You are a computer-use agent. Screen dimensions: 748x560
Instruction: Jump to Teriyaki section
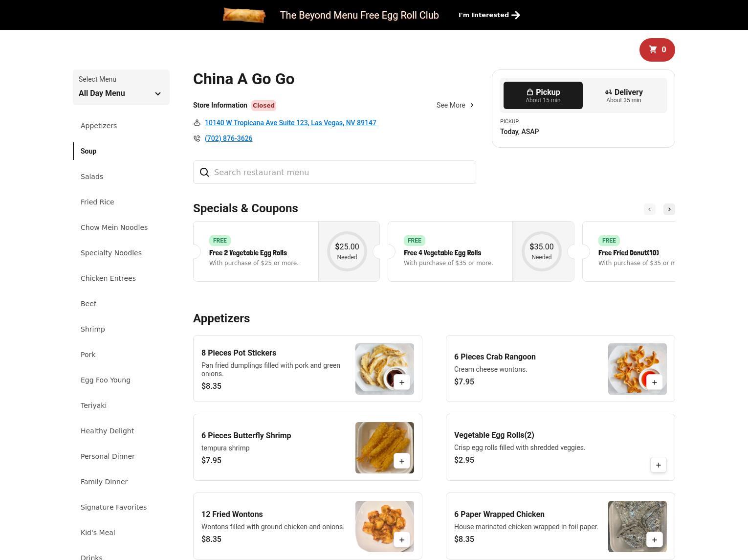pyautogui.click(x=93, y=405)
